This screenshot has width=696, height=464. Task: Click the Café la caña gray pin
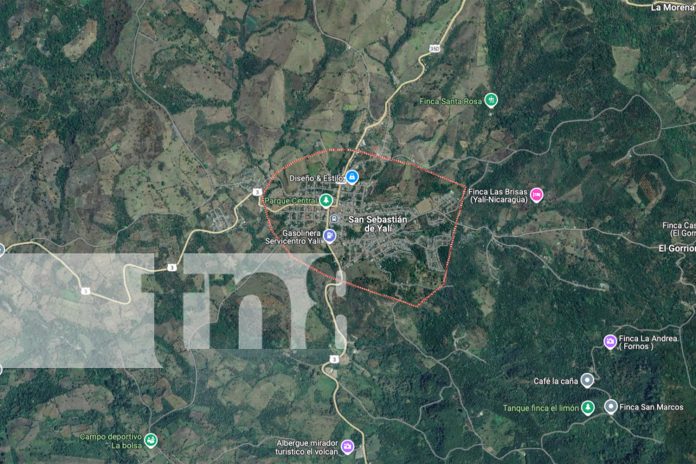(587, 380)
